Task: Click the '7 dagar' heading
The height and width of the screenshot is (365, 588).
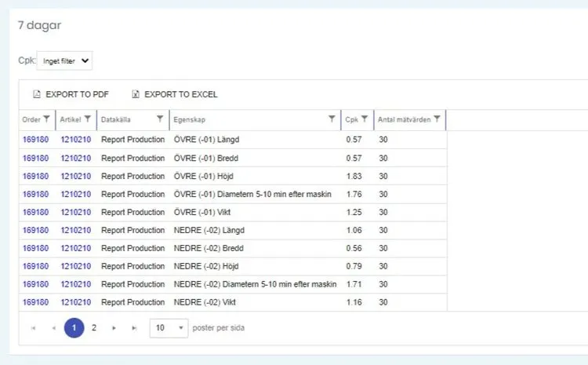Action: tap(39, 26)
